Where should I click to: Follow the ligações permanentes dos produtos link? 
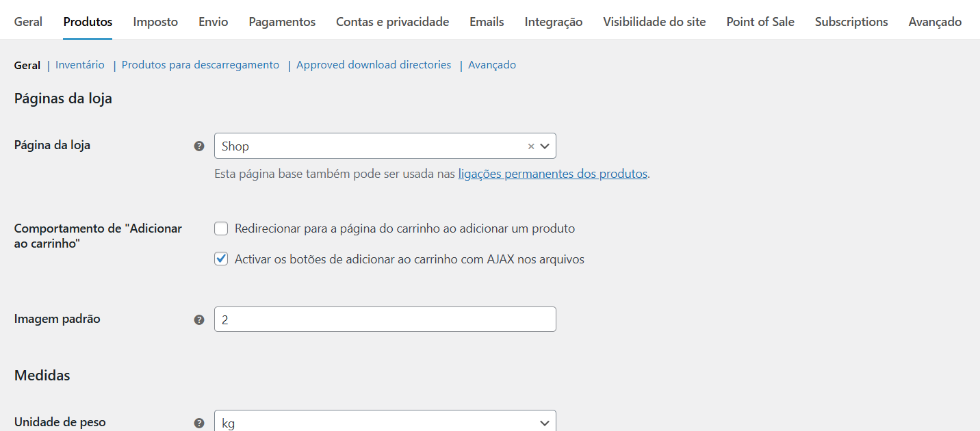552,174
